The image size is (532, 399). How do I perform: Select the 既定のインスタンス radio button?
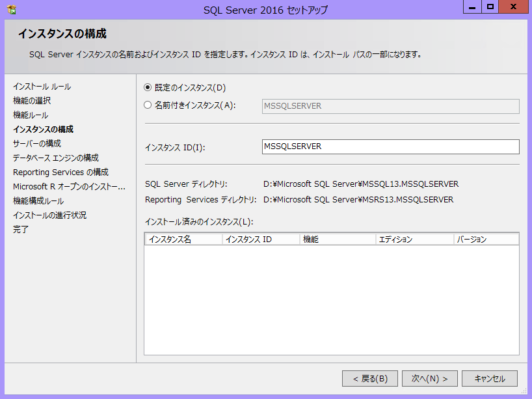tap(148, 87)
